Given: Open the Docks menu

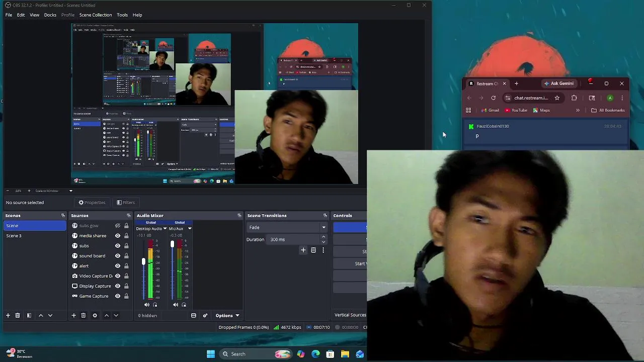Looking at the screenshot, I should click(x=50, y=15).
